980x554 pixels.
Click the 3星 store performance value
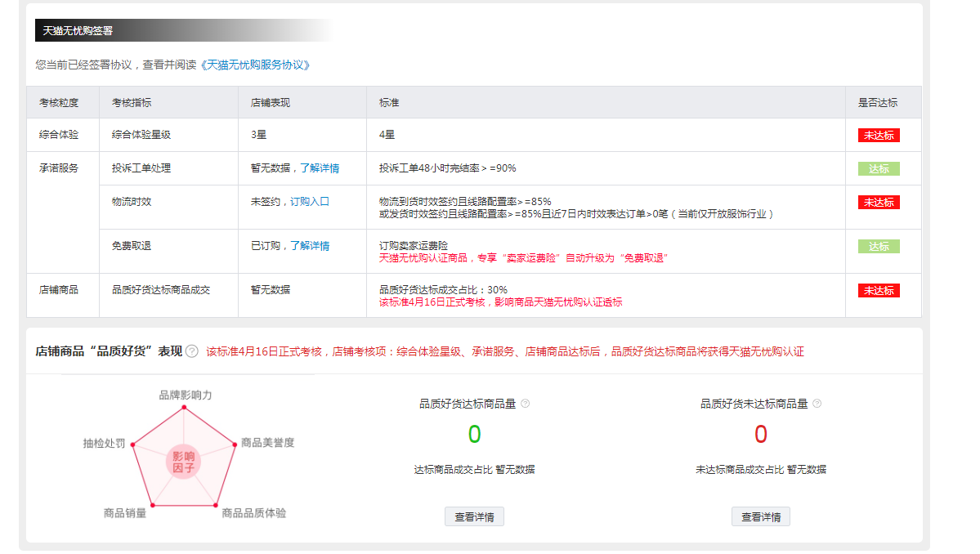[259, 134]
